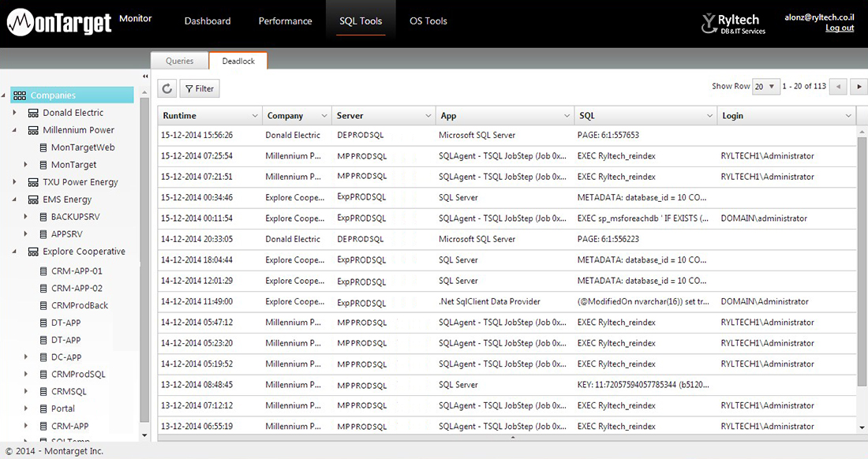Click the SQL cell 'EXEC sp_msforeachdb'
The image size is (868, 459).
coord(642,218)
